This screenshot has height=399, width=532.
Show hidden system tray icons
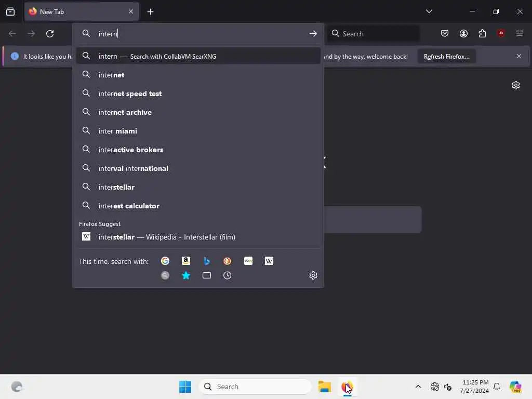(418, 387)
